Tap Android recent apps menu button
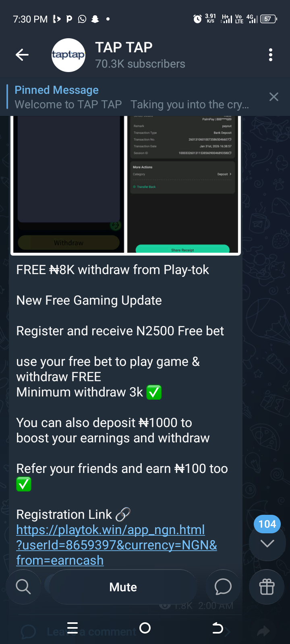 (x=72, y=628)
